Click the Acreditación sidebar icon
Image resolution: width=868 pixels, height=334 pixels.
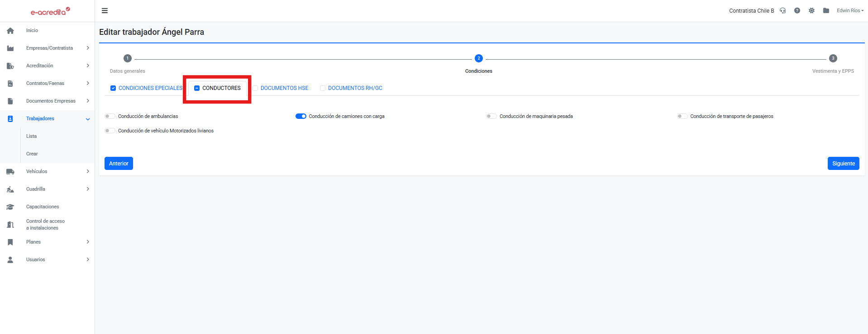10,66
